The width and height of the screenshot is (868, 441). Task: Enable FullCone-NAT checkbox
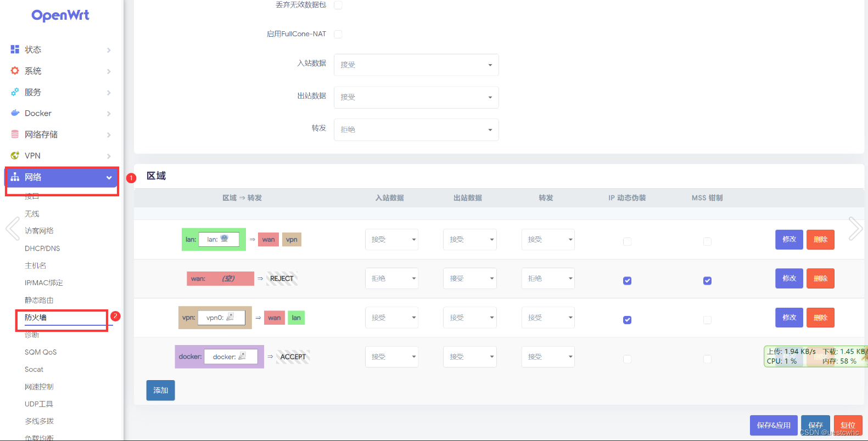[338, 34]
